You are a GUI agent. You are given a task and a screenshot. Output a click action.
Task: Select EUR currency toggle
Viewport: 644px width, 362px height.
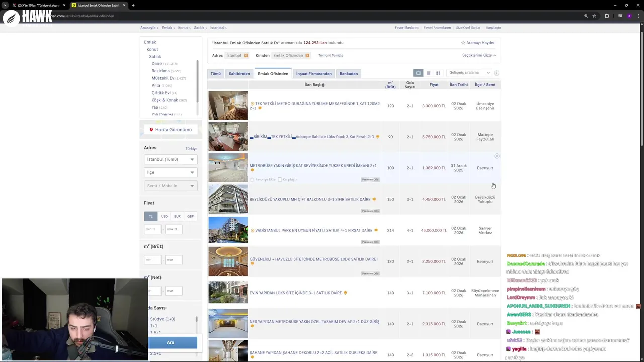pos(177,216)
